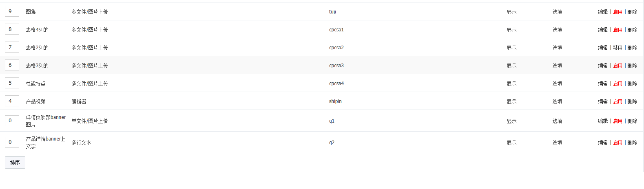
Task: Enable the 图集 field via 启用
Action: [x=617, y=12]
